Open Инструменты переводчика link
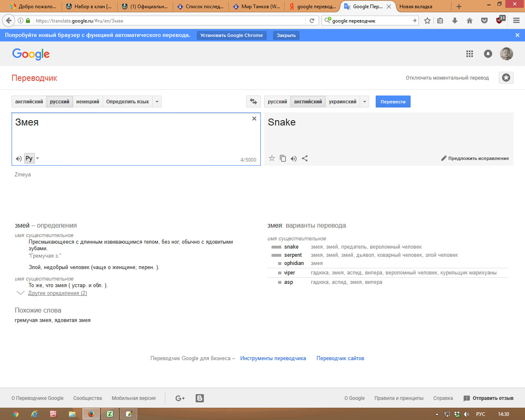This screenshot has width=525, height=420. [x=273, y=358]
